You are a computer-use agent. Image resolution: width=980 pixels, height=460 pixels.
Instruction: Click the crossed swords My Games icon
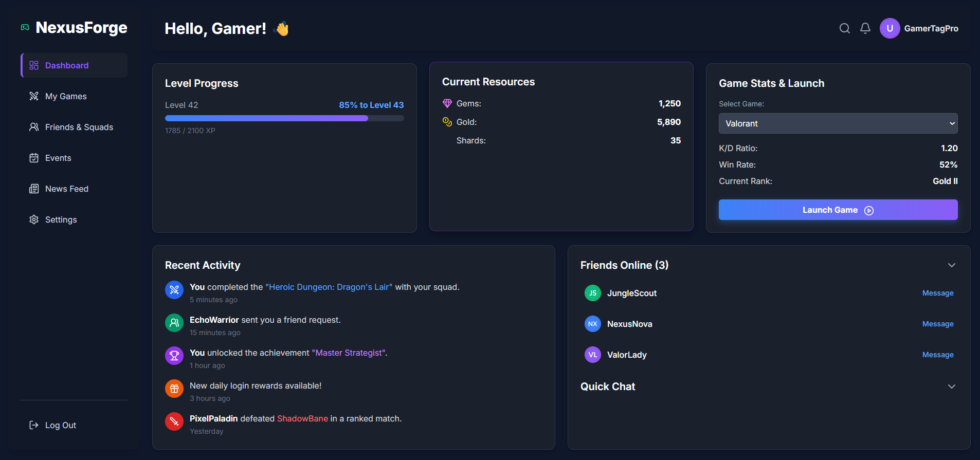[x=34, y=96]
